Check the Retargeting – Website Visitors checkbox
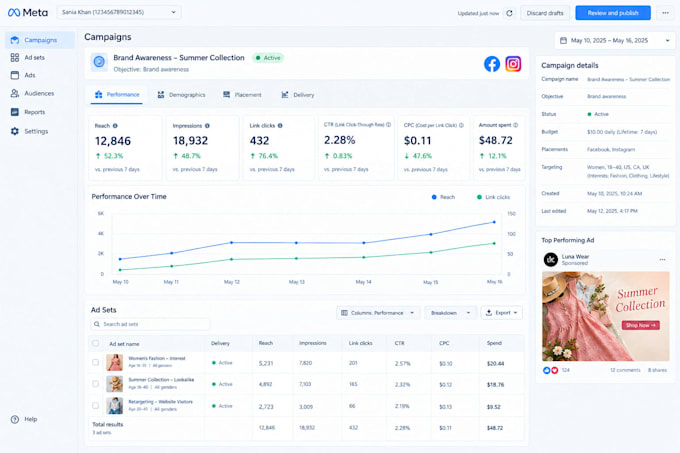The image size is (680, 453). (x=95, y=406)
